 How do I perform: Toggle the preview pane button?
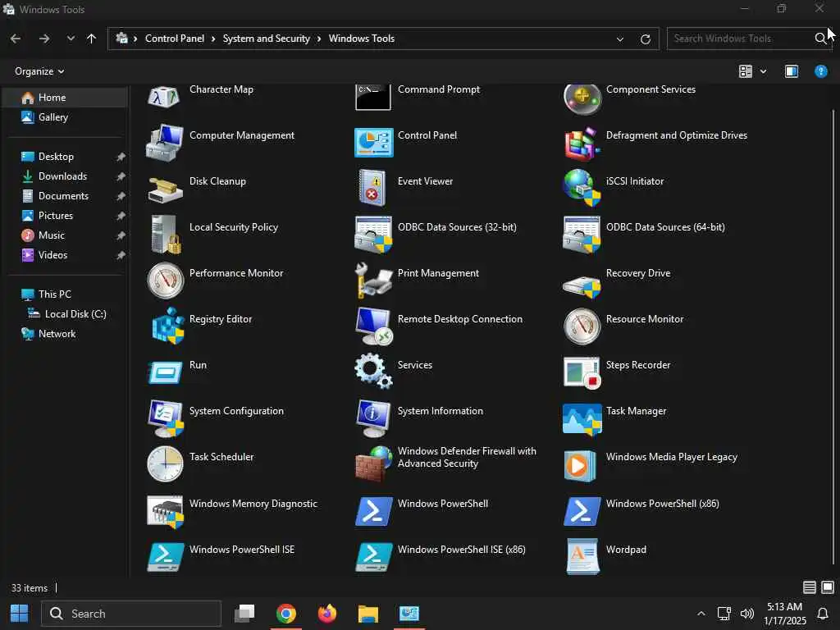pyautogui.click(x=792, y=71)
